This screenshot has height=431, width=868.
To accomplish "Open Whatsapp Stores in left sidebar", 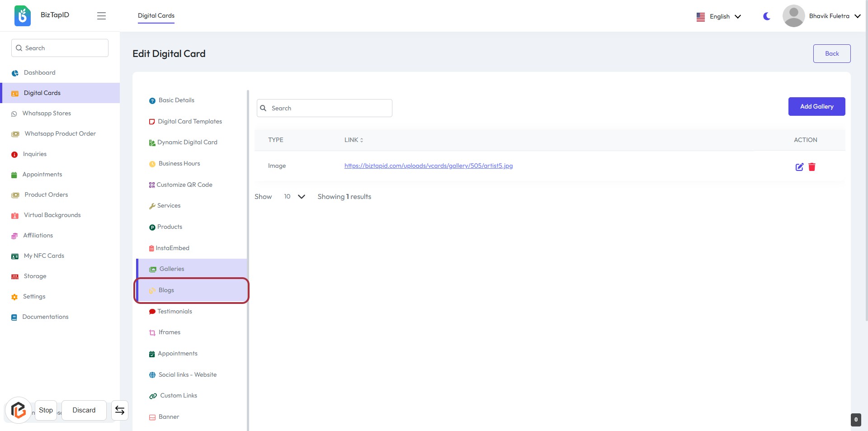I will coord(47,113).
